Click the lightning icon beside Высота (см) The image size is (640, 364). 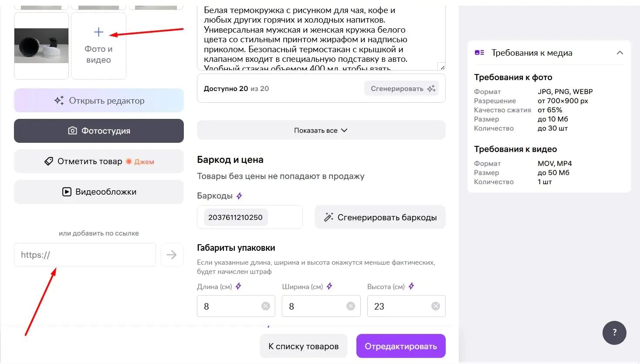pos(411,286)
